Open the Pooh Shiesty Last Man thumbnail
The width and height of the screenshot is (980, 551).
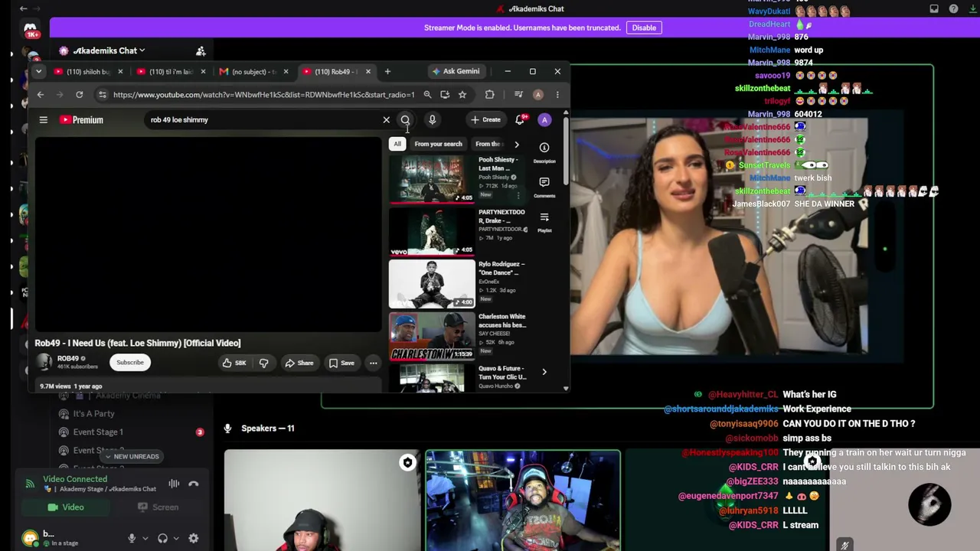click(x=432, y=179)
